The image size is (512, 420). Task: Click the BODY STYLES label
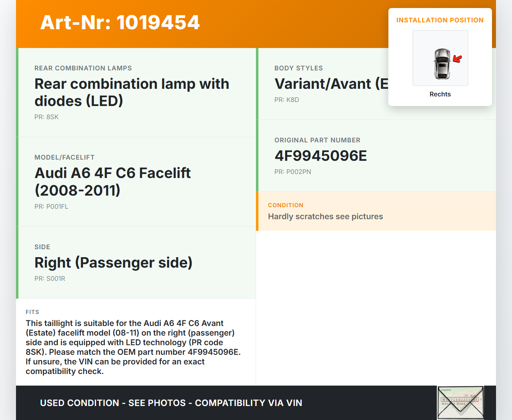[x=299, y=68]
